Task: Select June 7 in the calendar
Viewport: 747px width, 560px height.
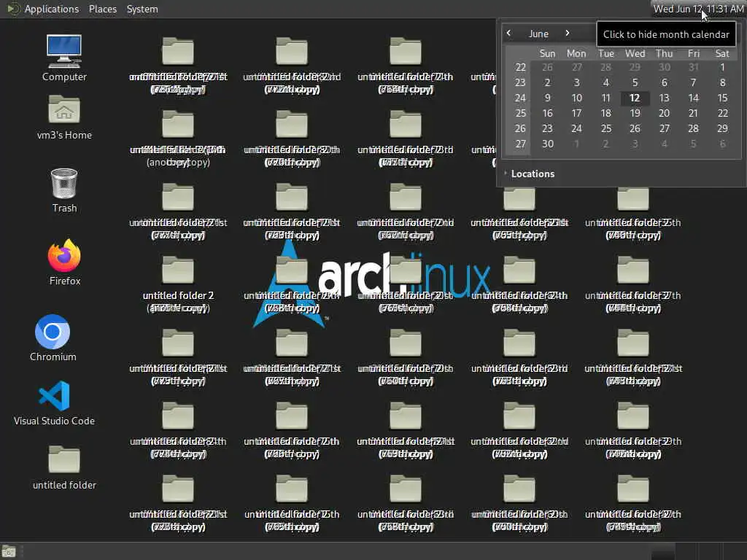Action: coord(693,82)
